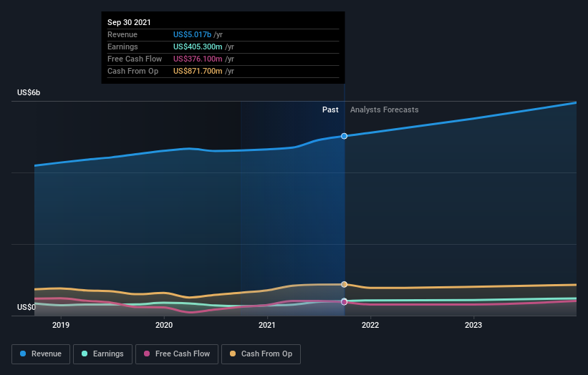Click the Earnings row label in tooltip
The height and width of the screenshot is (375, 588).
(x=122, y=47)
